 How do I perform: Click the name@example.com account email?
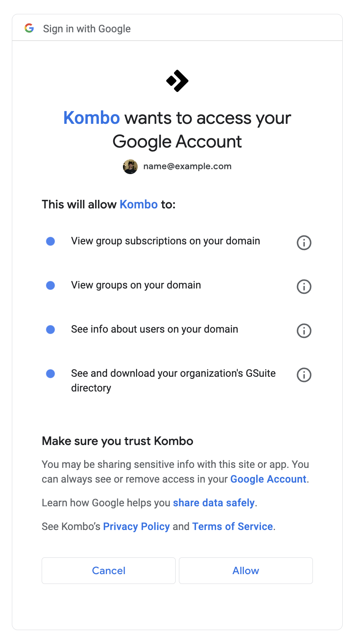[x=187, y=166]
